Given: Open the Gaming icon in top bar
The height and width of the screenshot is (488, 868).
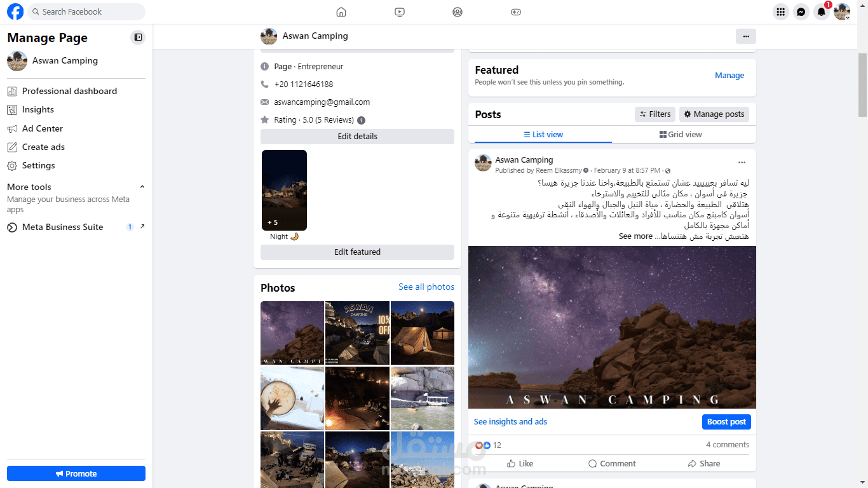Looking at the screenshot, I should (x=516, y=11).
